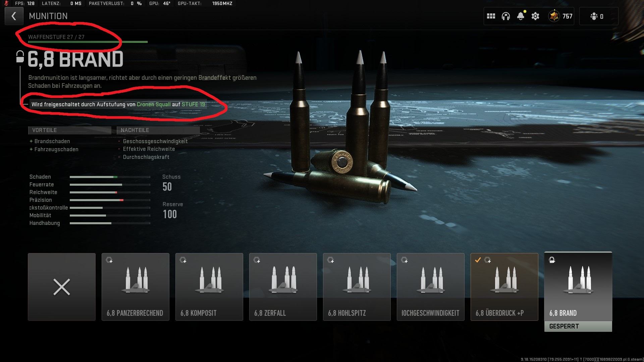Click the muted microphone overlay icon
The image size is (644, 362).
click(6, 3)
